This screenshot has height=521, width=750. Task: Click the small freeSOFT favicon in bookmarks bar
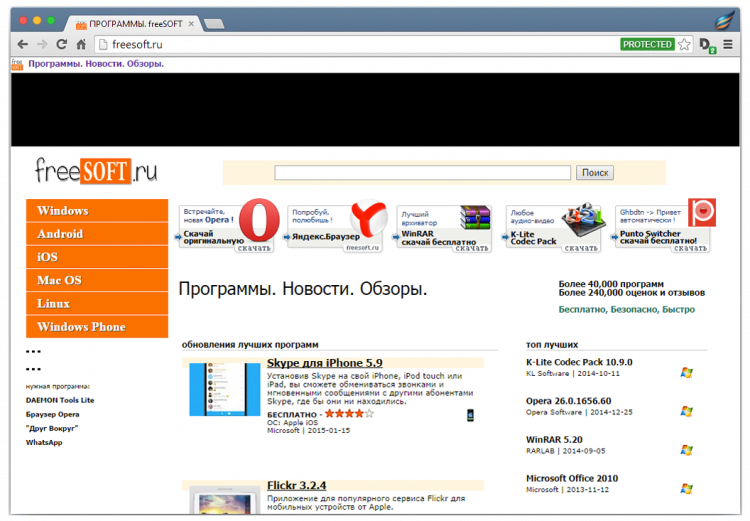[17, 64]
